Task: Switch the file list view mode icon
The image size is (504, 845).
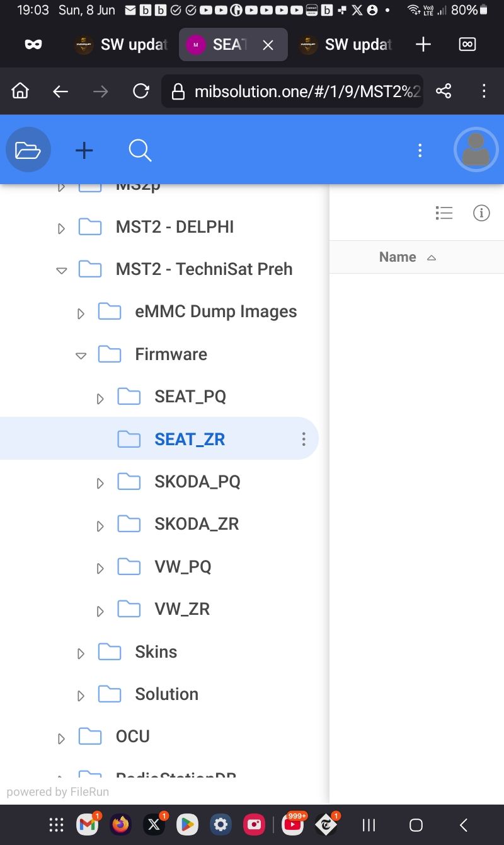Action: pyautogui.click(x=444, y=213)
